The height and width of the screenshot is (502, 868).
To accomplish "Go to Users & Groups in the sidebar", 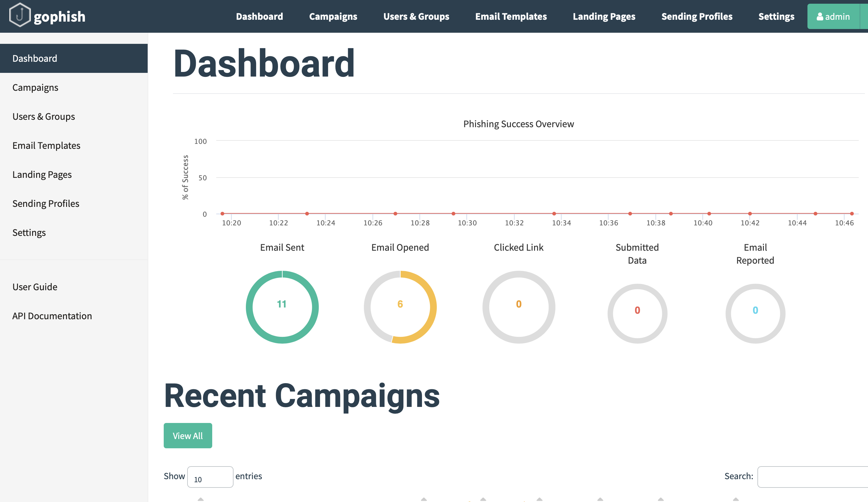I will (43, 116).
